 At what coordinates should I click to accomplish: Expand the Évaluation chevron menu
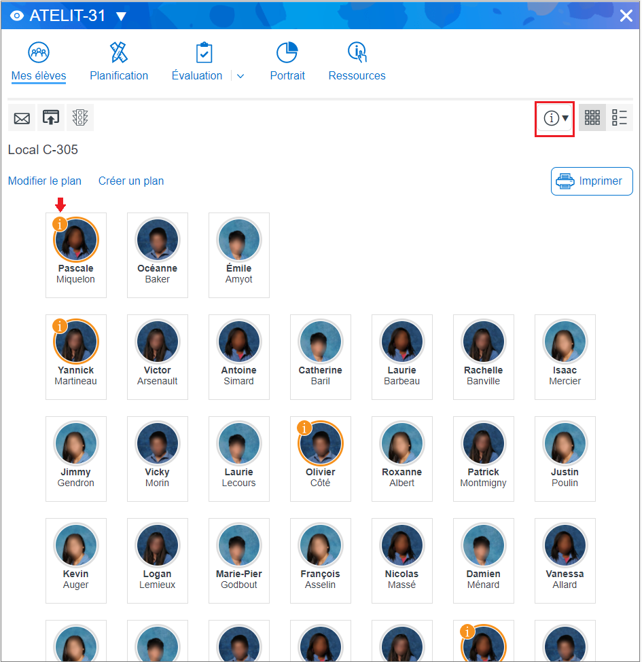(240, 76)
